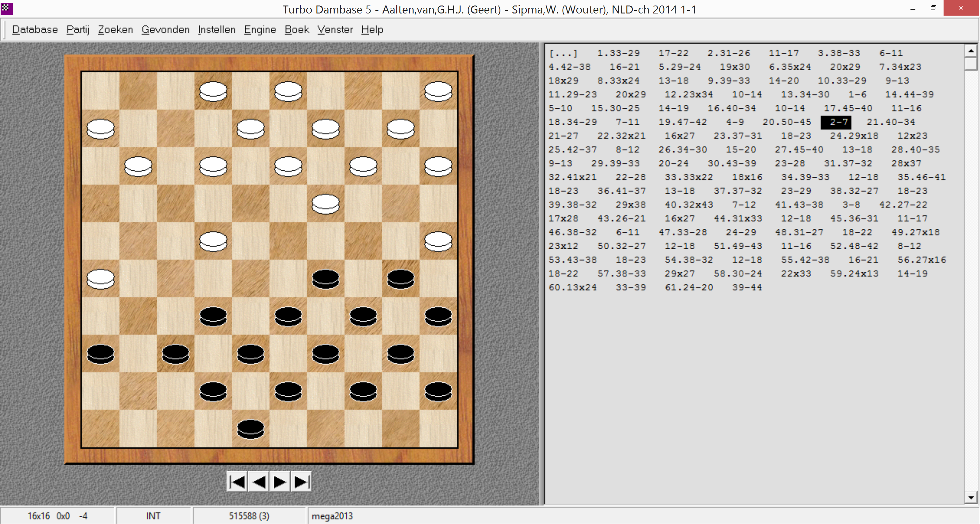Jump to first move of the game
Screen dimensions: 980x524
point(237,482)
